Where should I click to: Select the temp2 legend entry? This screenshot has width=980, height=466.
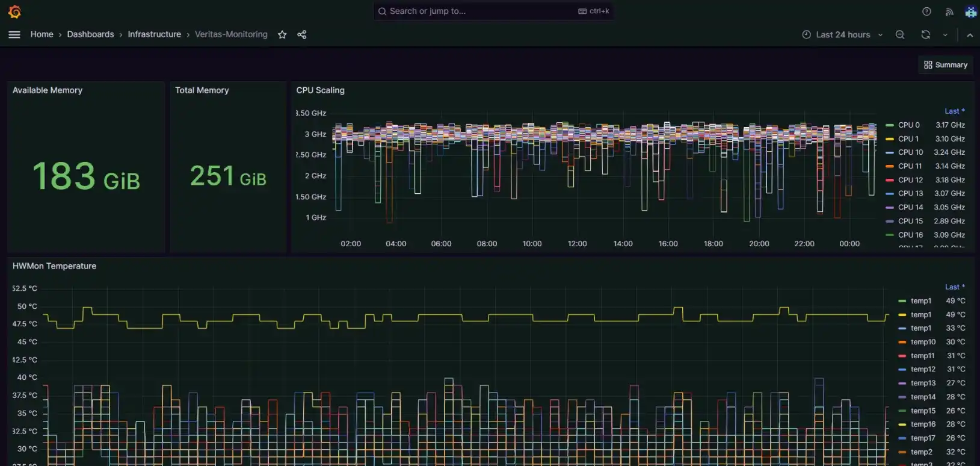coord(921,452)
